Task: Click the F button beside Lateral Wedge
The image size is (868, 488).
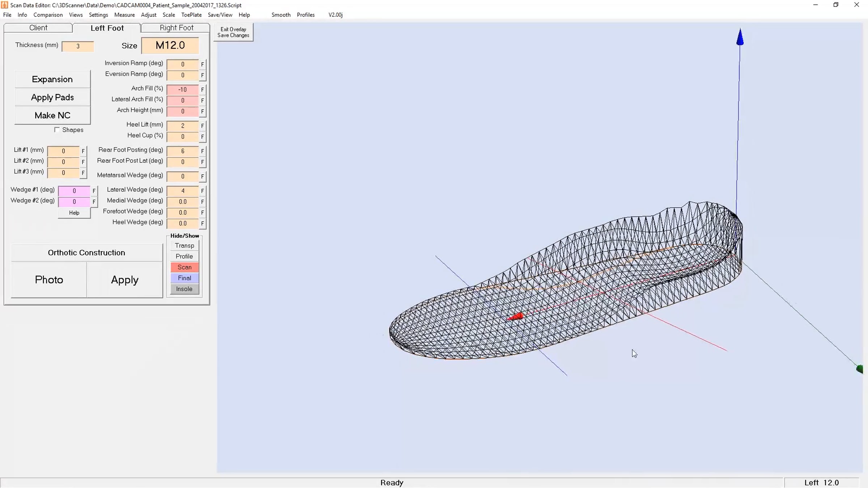Action: [203, 191]
